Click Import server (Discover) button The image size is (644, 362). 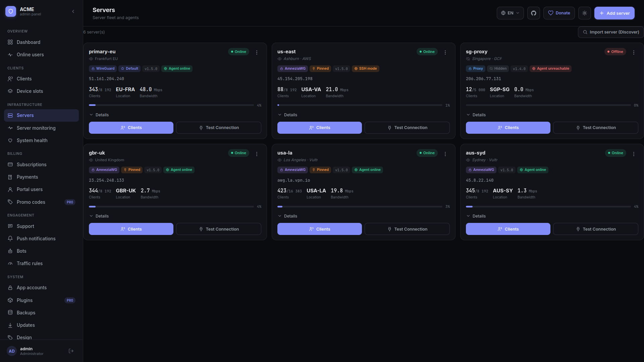(x=611, y=32)
